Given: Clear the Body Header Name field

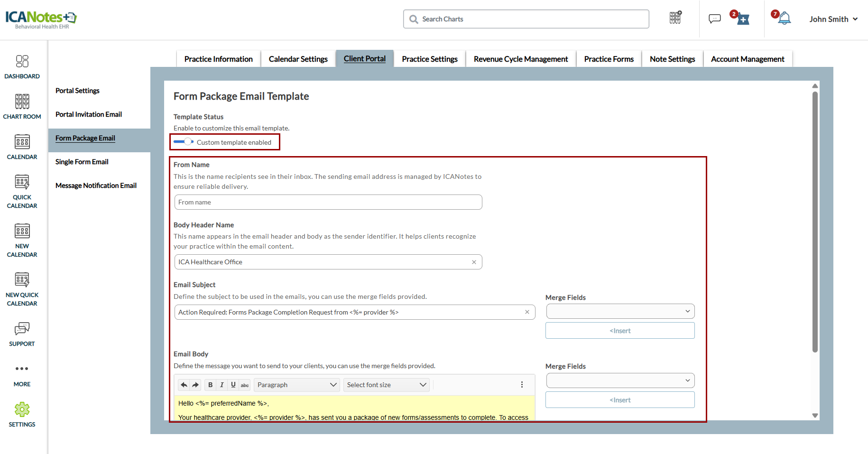Looking at the screenshot, I should click(x=474, y=262).
